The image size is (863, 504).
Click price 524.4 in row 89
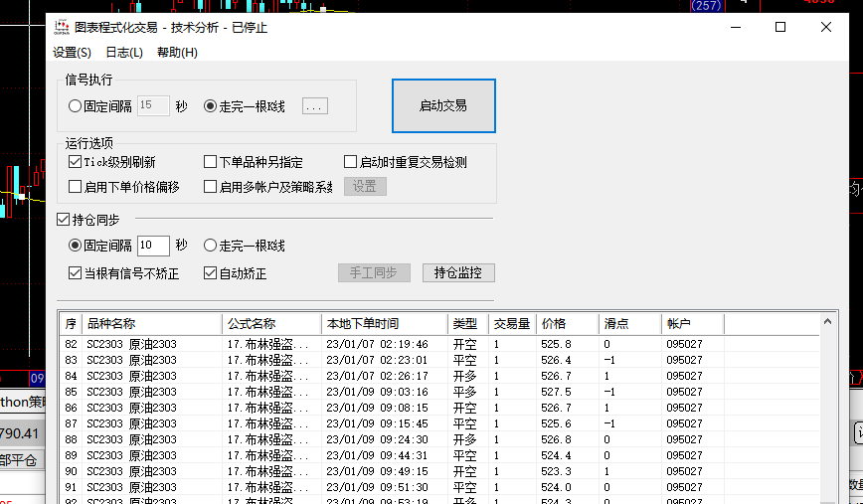[556, 455]
